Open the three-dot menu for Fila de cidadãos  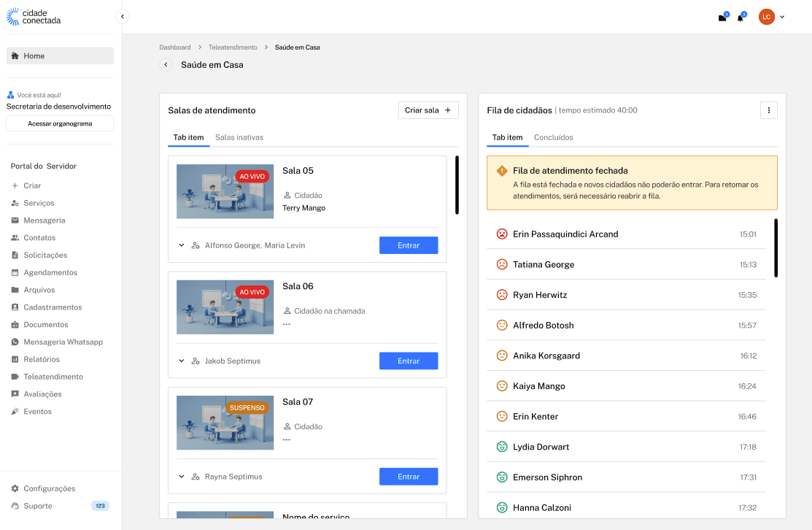coord(768,110)
